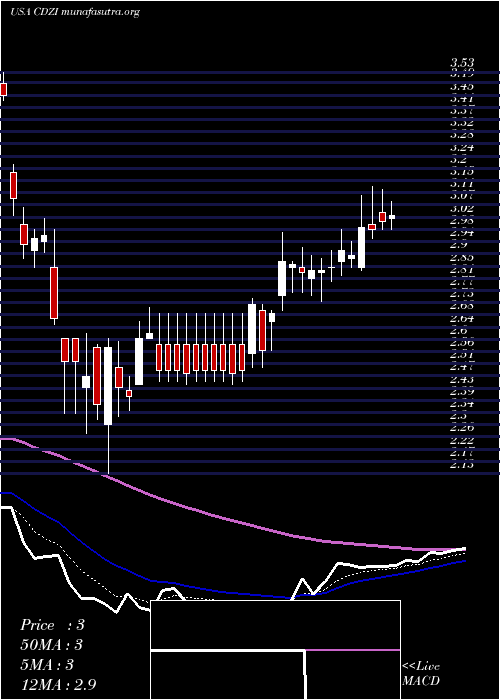Click the upper MACD panel box
Viewport: 500px width, 700px height.
(x=275, y=625)
